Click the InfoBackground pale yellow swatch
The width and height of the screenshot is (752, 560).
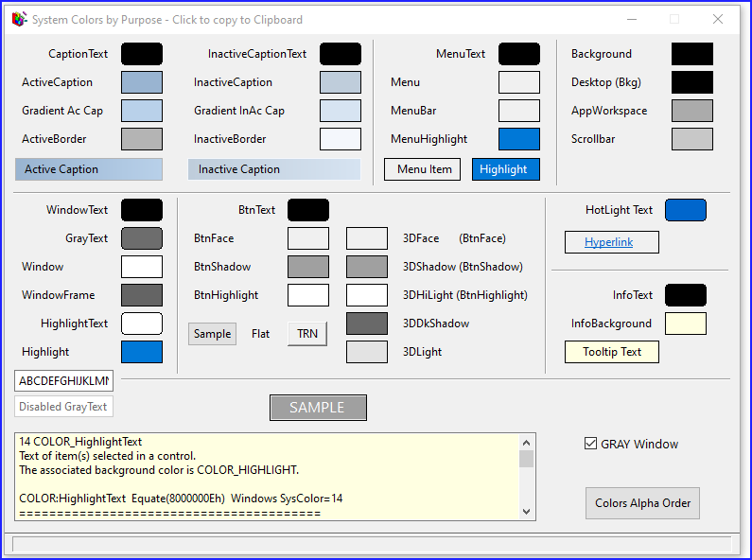686,324
